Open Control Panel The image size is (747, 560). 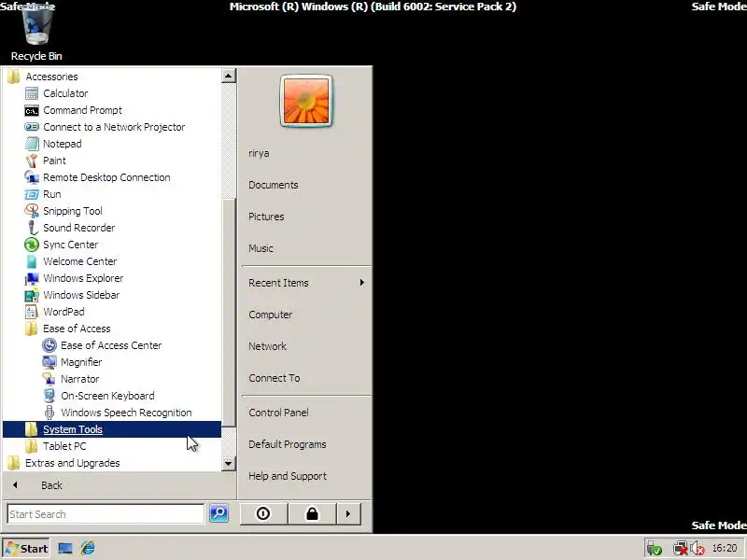click(x=306, y=413)
